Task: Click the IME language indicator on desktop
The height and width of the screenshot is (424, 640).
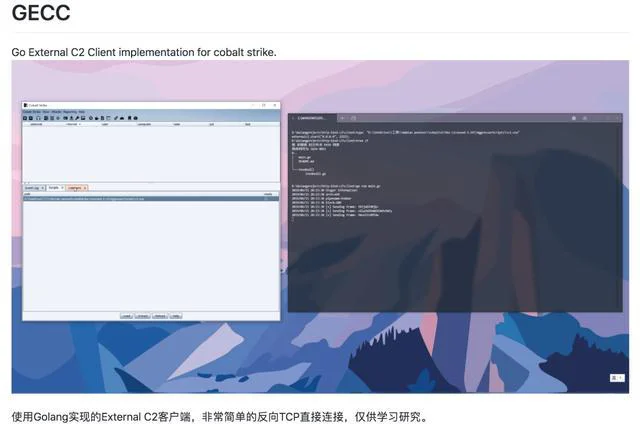Action: (617, 378)
